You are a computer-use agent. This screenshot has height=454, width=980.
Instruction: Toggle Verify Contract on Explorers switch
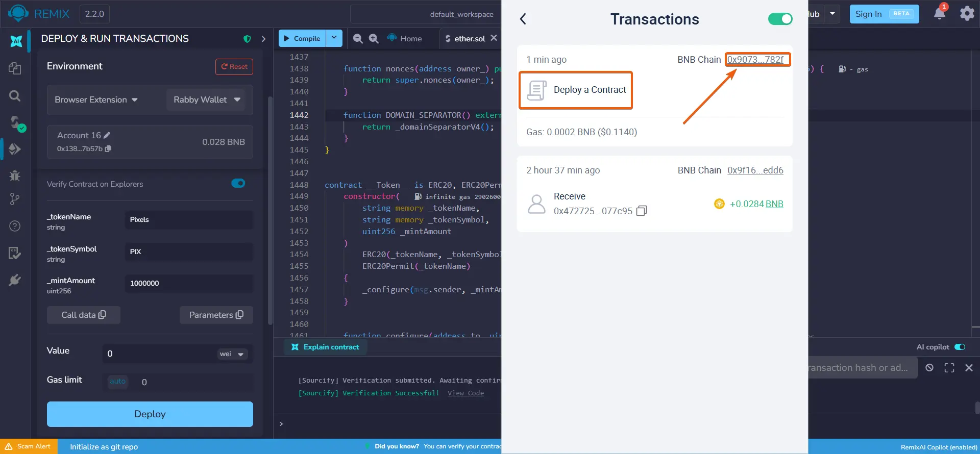(238, 183)
